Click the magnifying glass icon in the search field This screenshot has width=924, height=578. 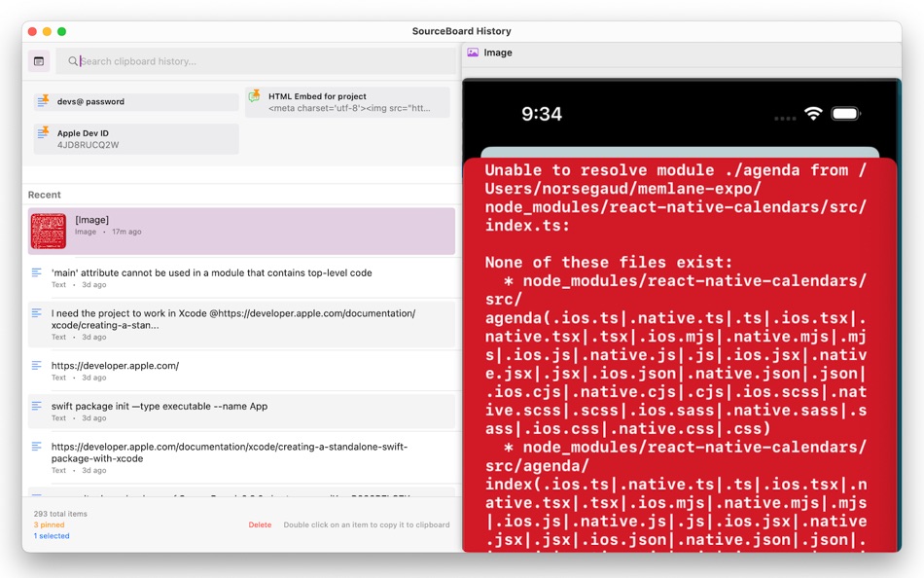tap(73, 61)
